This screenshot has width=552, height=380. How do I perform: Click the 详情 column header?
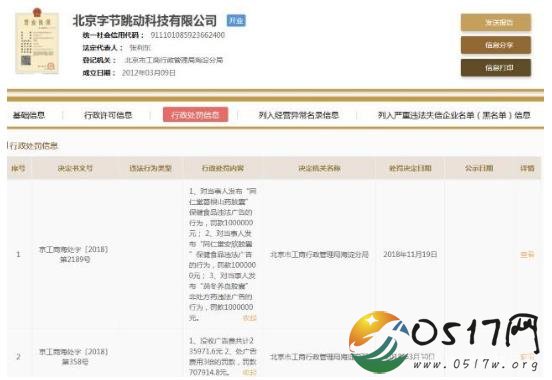pyautogui.click(x=527, y=168)
